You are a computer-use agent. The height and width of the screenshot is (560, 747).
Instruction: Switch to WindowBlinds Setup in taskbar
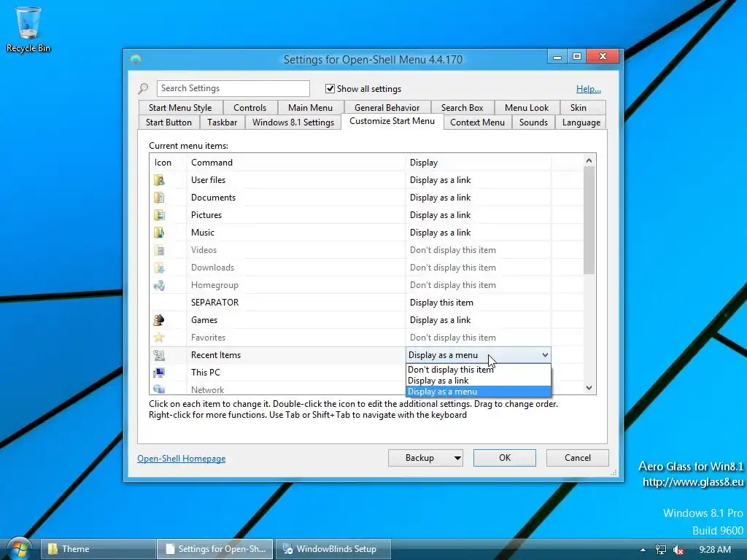point(333,549)
